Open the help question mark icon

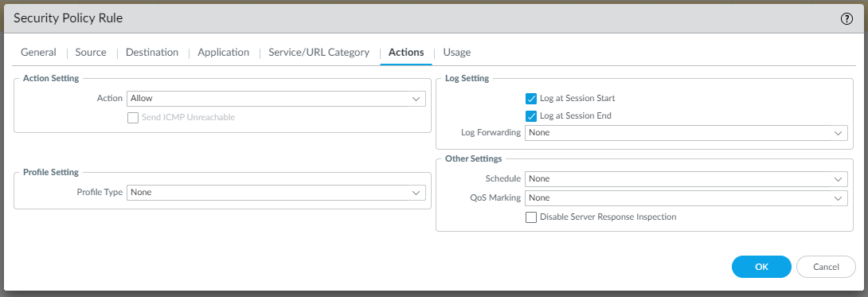[x=846, y=19]
